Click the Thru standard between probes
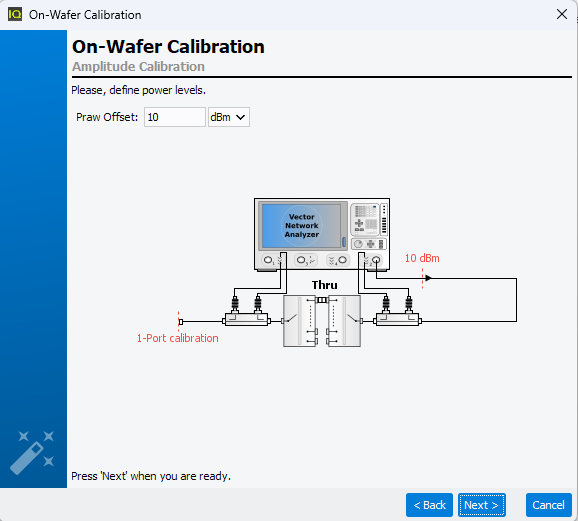The image size is (578, 521). coord(322,300)
